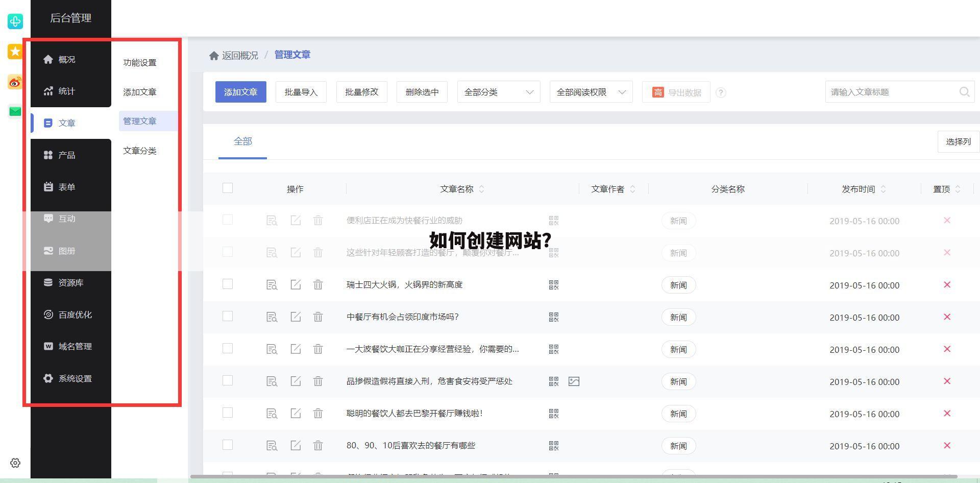
Task: Sort by 置顶 column arrows
Action: click(x=958, y=189)
